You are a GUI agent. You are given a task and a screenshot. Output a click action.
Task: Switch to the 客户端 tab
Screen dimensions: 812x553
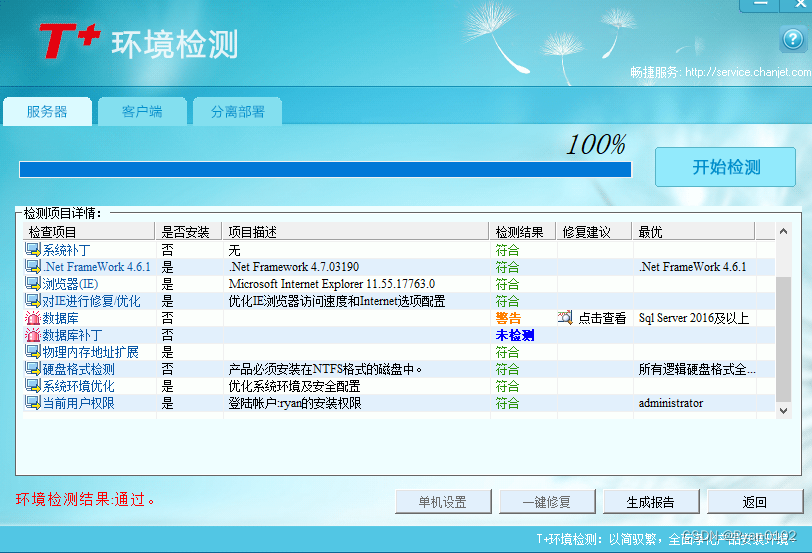pyautogui.click(x=142, y=111)
